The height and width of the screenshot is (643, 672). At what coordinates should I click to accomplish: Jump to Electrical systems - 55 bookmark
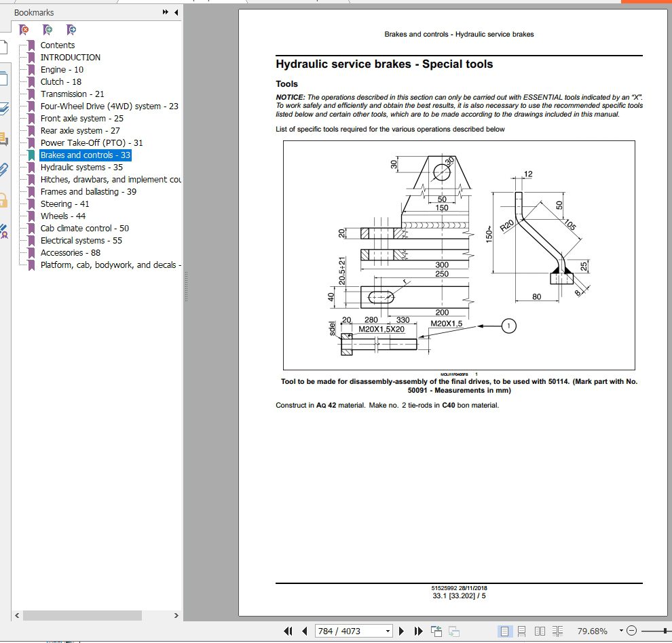tap(81, 241)
